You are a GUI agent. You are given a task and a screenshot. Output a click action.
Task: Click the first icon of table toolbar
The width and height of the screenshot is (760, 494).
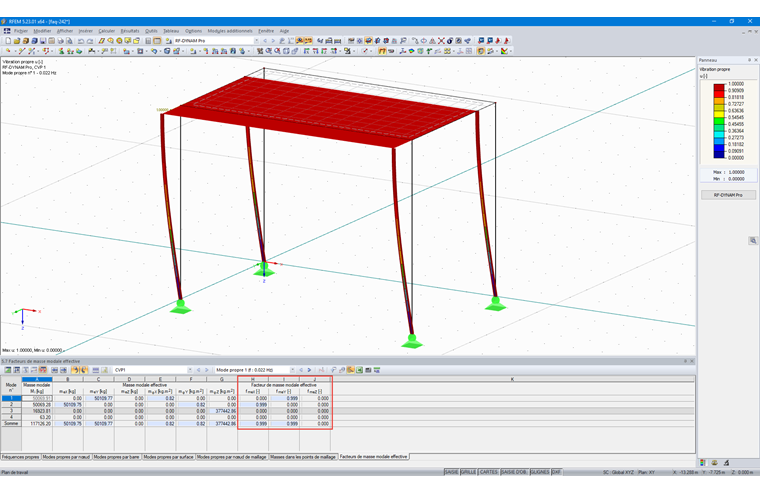(8, 370)
